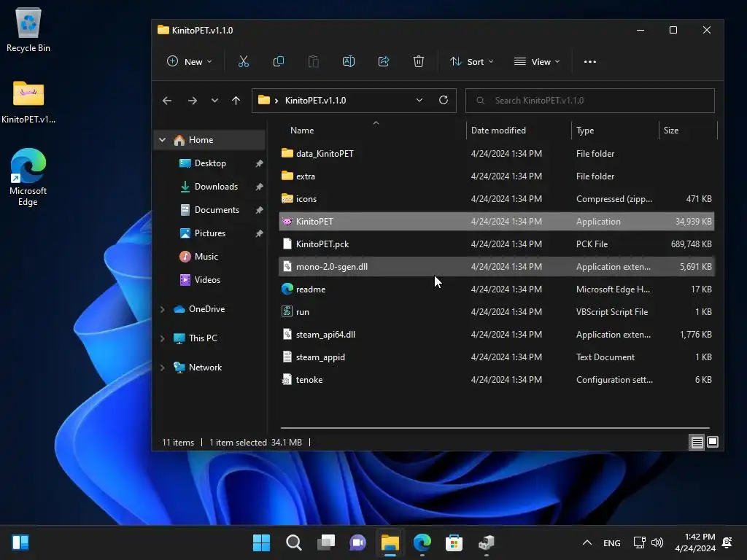Click the Cut scissors icon

244,61
